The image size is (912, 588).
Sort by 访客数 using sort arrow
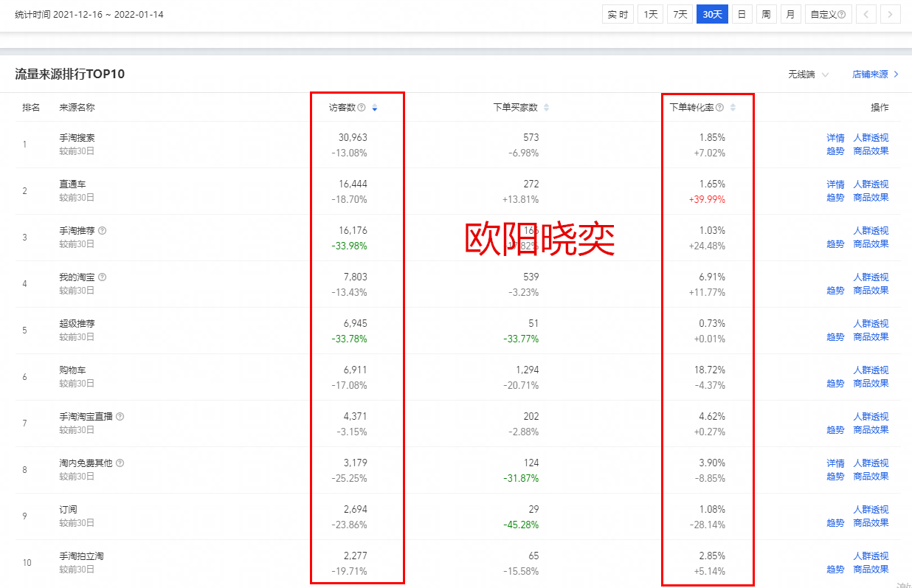[375, 108]
